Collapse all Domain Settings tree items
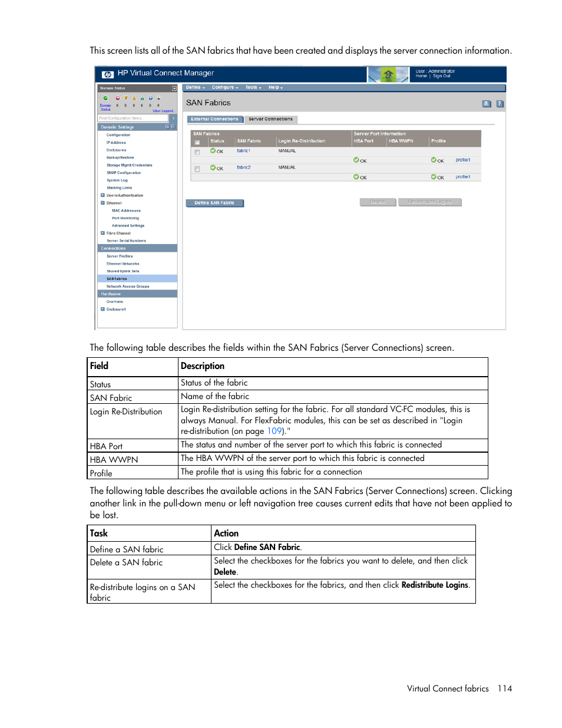This screenshot has height=728, width=562. pyautogui.click(x=173, y=127)
